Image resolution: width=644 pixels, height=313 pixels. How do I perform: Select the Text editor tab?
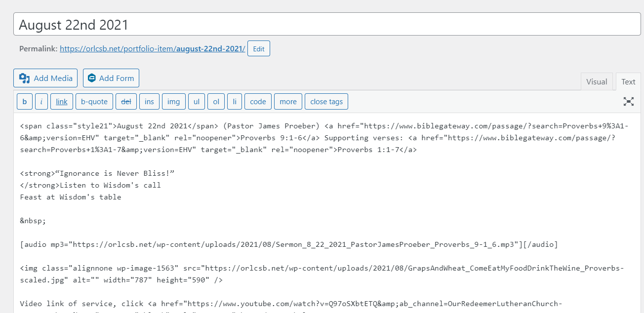[628, 82]
